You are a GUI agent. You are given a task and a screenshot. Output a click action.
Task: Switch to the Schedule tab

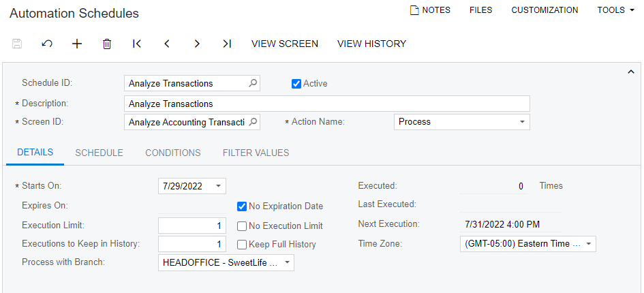click(99, 153)
